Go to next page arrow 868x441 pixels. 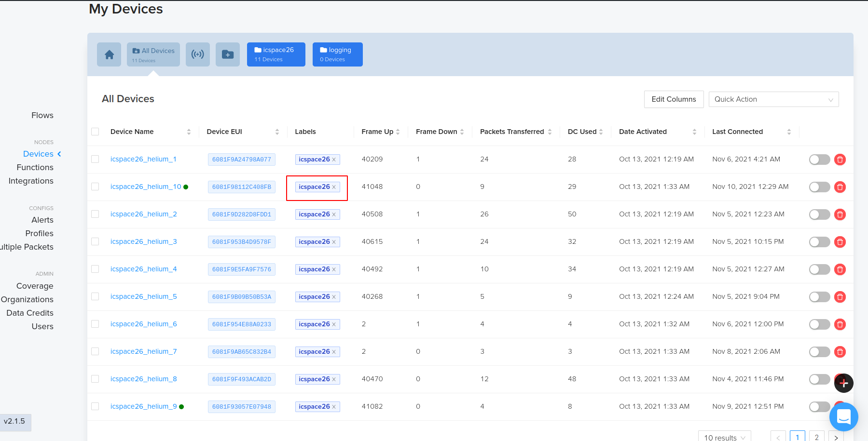point(836,437)
